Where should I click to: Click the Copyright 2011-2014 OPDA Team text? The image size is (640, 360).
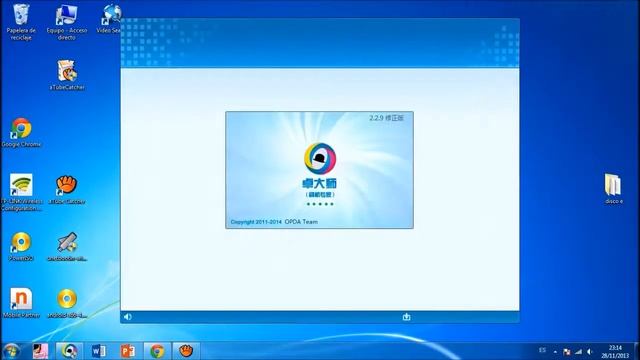pyautogui.click(x=274, y=222)
